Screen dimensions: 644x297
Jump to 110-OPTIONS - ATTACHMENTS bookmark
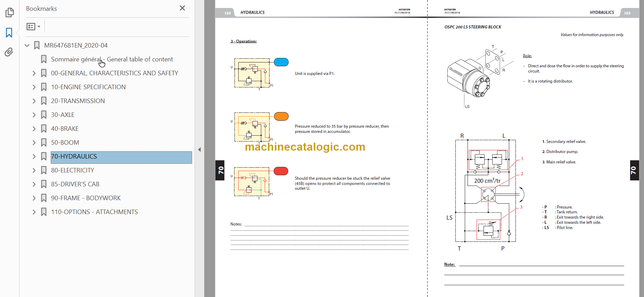click(94, 212)
